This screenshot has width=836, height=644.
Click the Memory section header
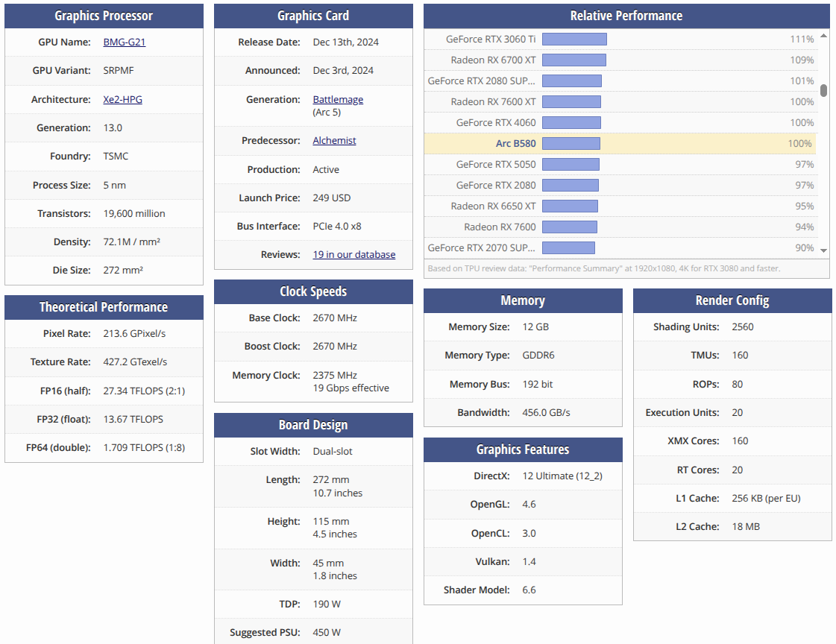point(523,300)
